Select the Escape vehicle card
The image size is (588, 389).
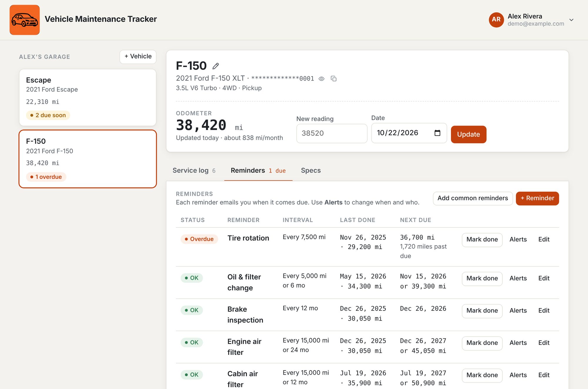click(88, 98)
